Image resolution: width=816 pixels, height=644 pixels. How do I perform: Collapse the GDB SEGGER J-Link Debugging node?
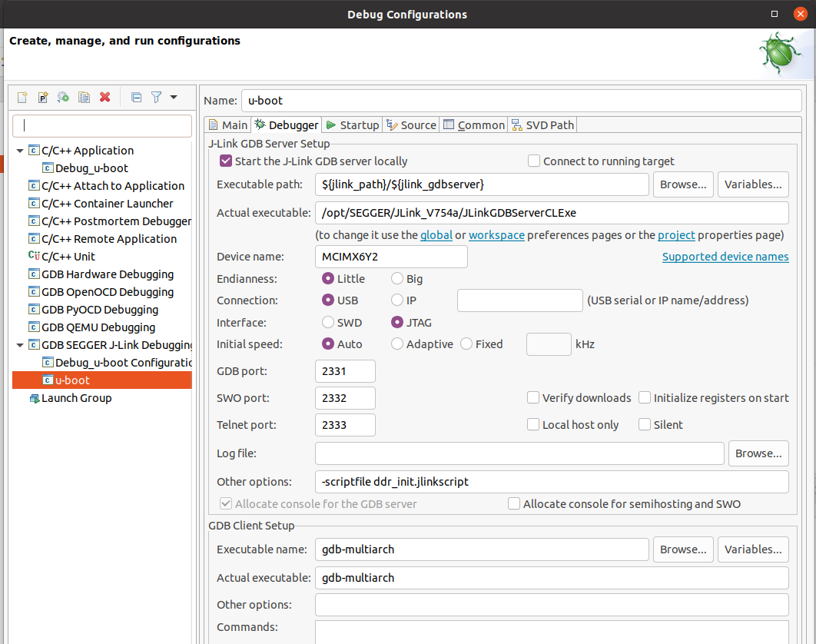pyautogui.click(x=20, y=345)
